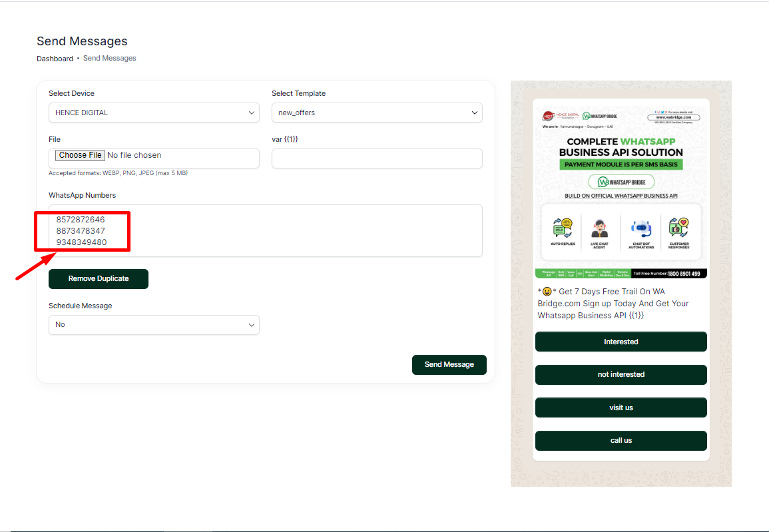
Task: Click the number 9348349480
Action: [81, 242]
